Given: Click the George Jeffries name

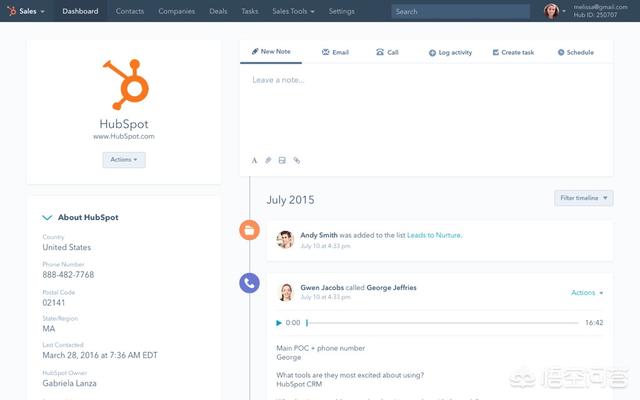Looking at the screenshot, I should tap(391, 287).
